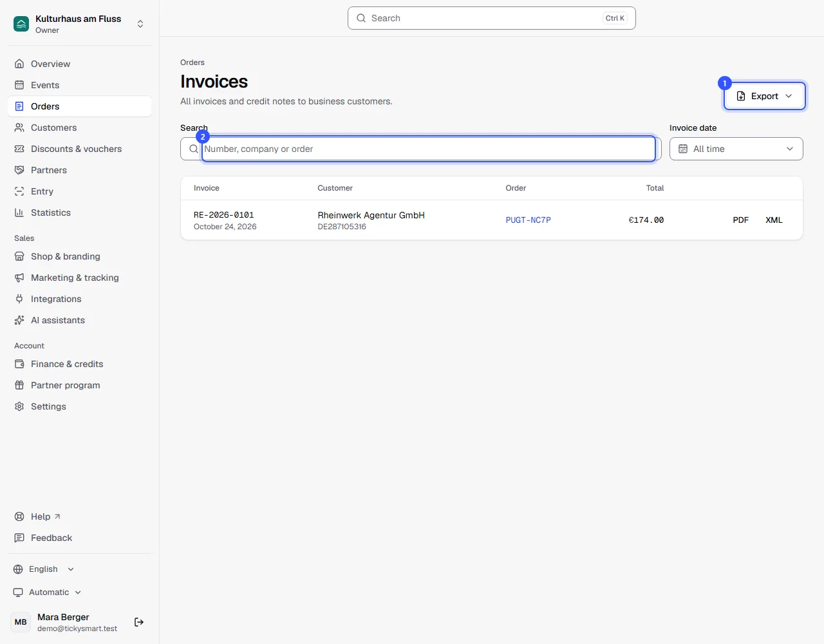The width and height of the screenshot is (824, 644).
Task: Click the Overview home icon
Action: (19, 64)
